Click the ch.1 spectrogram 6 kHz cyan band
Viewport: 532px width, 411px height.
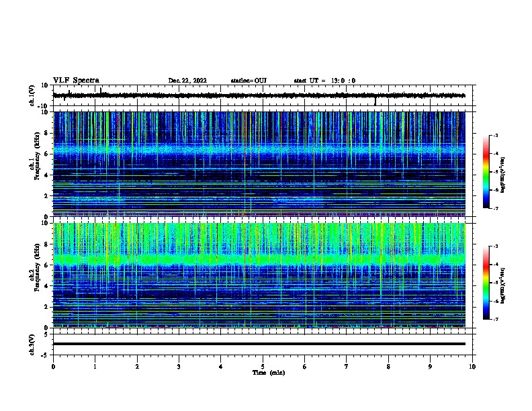click(x=259, y=150)
